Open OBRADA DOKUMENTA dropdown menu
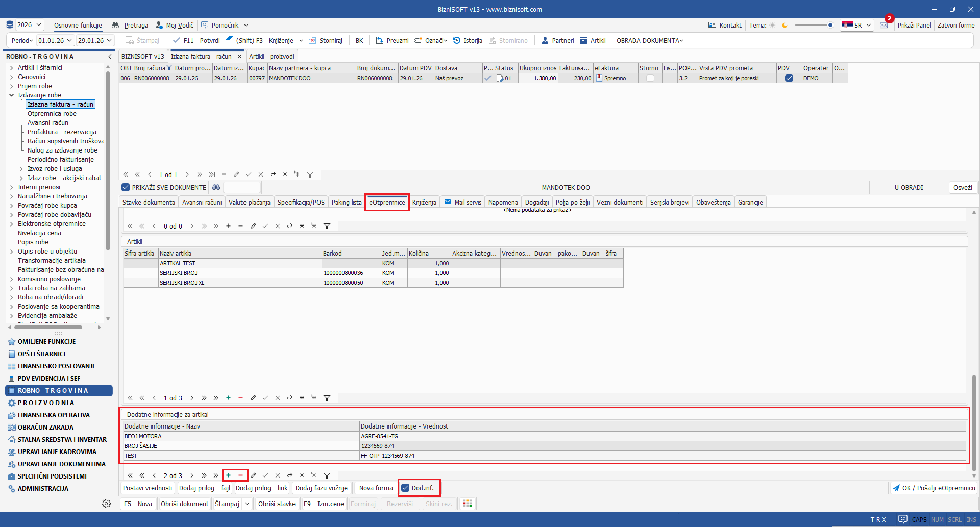Viewport: 980px width, 527px height. pyautogui.click(x=649, y=40)
